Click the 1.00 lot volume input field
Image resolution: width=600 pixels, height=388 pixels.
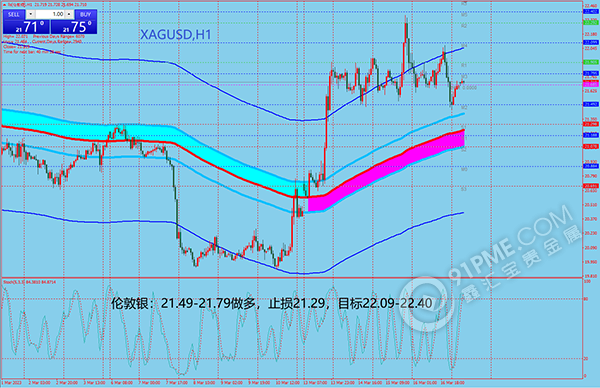tap(50, 14)
